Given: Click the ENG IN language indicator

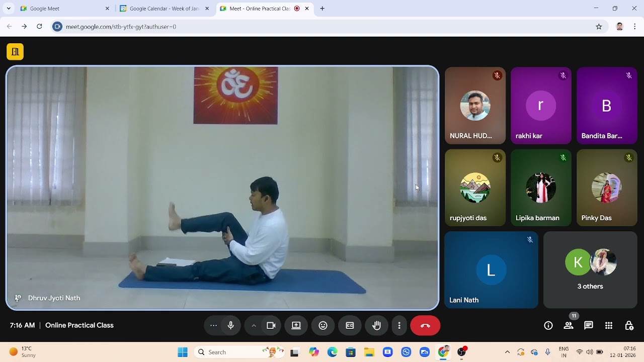Looking at the screenshot, I should [x=563, y=352].
